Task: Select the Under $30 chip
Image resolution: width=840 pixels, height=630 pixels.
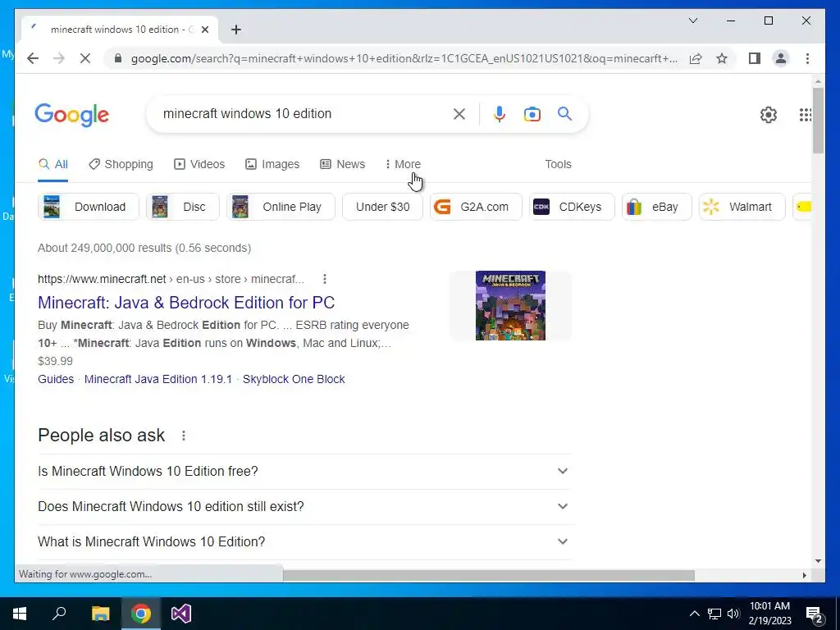Action: point(382,207)
